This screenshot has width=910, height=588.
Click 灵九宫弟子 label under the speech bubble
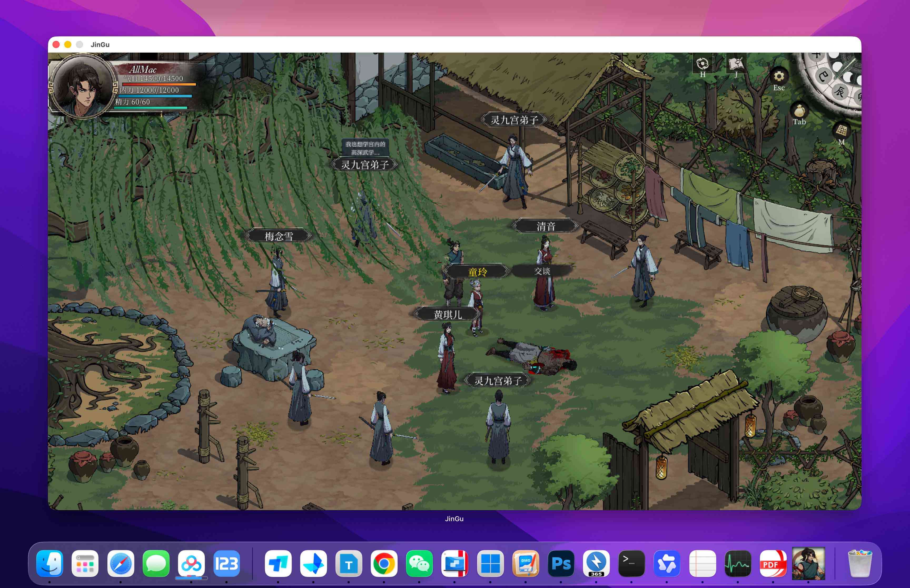click(x=365, y=165)
